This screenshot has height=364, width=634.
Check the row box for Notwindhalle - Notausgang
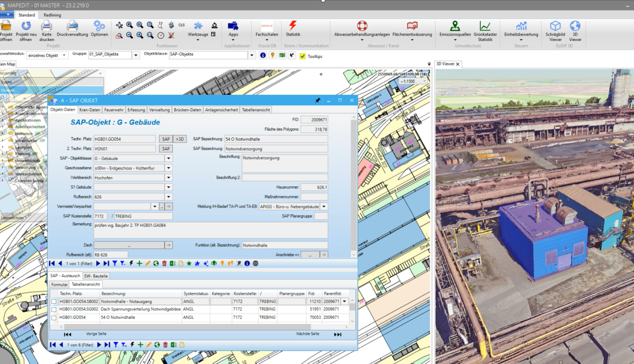coord(54,302)
